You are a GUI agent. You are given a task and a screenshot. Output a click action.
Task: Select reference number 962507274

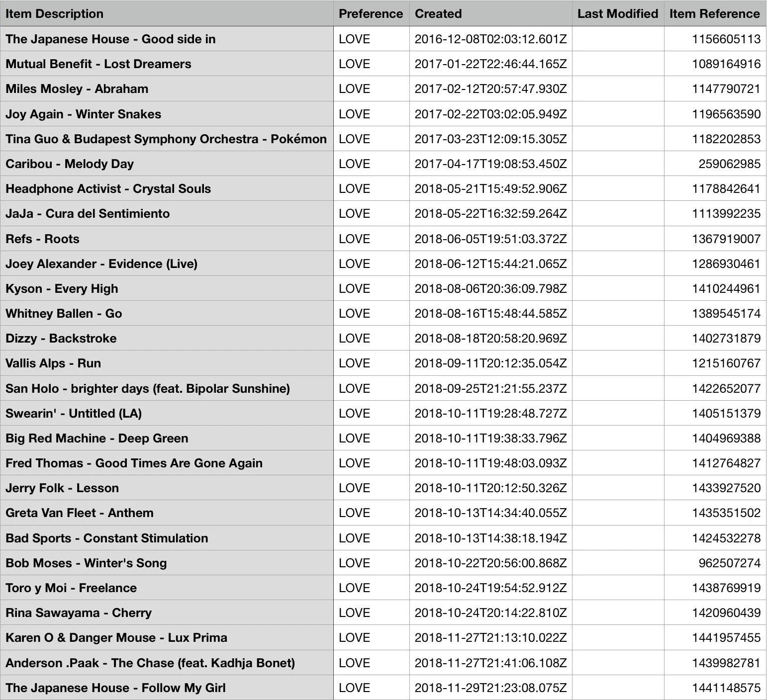729,563
